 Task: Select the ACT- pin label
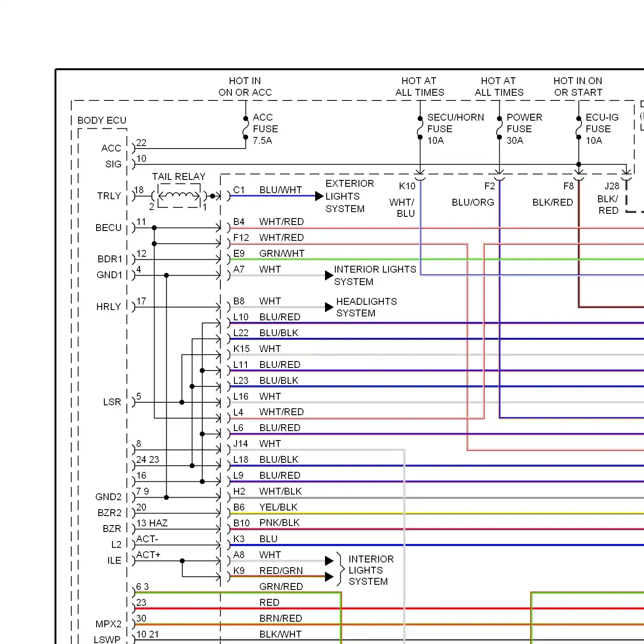pyautogui.click(x=147, y=539)
